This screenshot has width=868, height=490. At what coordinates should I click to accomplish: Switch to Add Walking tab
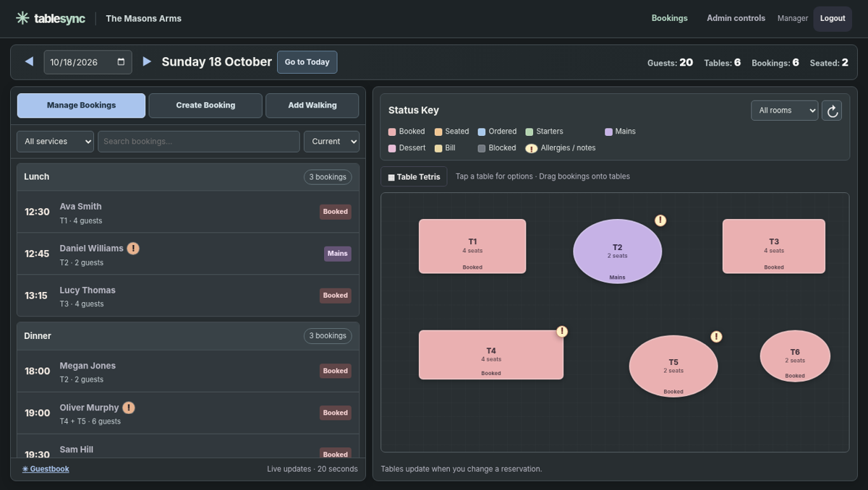click(312, 106)
